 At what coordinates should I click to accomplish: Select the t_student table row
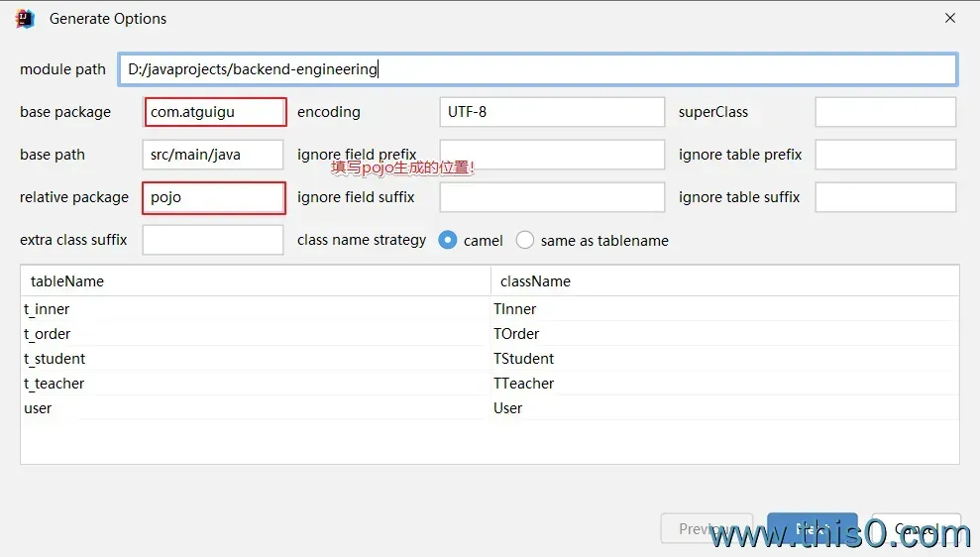[55, 359]
